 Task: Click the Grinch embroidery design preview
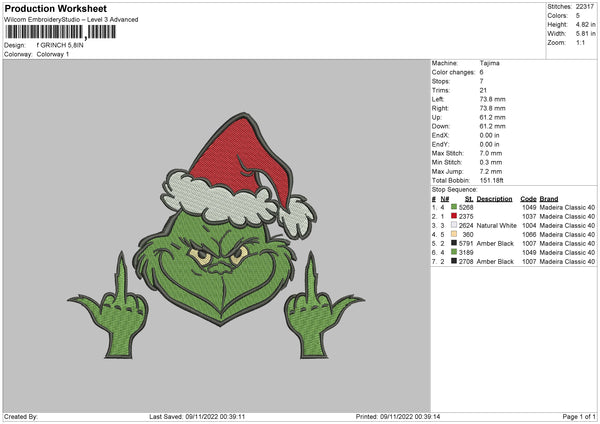216,236
